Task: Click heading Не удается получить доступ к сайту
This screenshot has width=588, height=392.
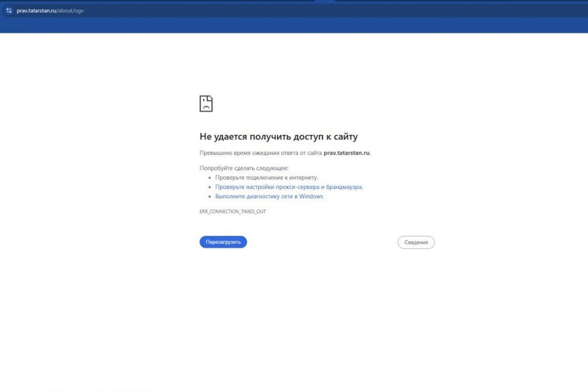Action: 278,136
